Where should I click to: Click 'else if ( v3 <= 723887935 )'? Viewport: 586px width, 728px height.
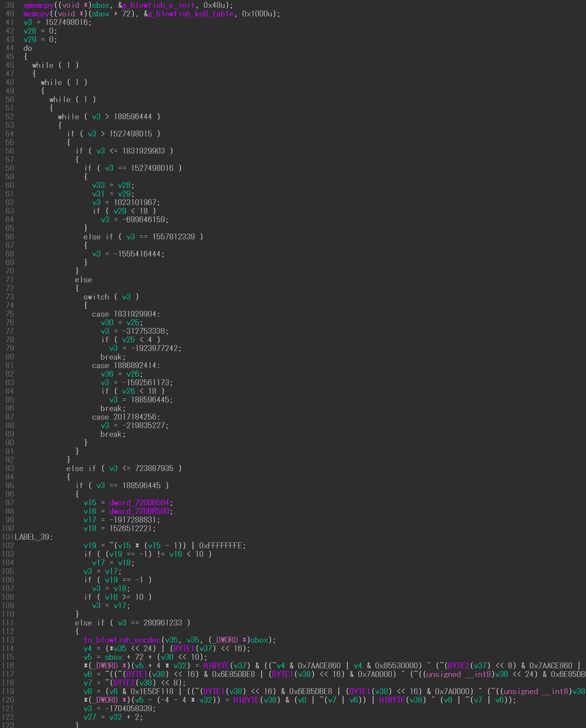(124, 468)
